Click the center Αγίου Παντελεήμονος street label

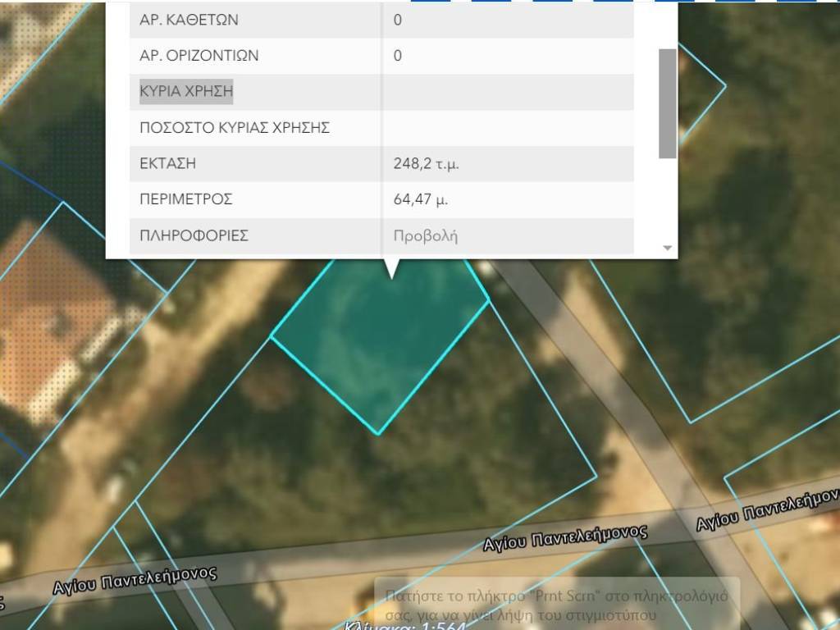564,537
